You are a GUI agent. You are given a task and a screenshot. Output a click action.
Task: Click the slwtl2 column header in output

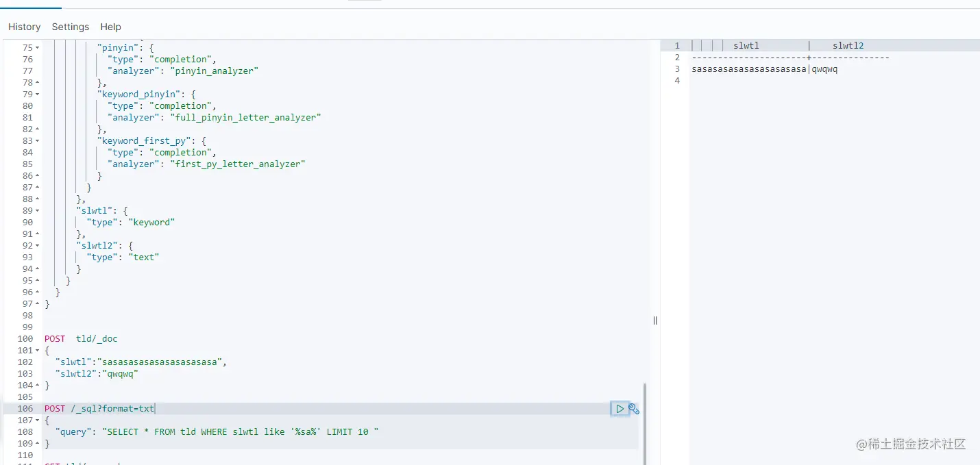coord(848,46)
